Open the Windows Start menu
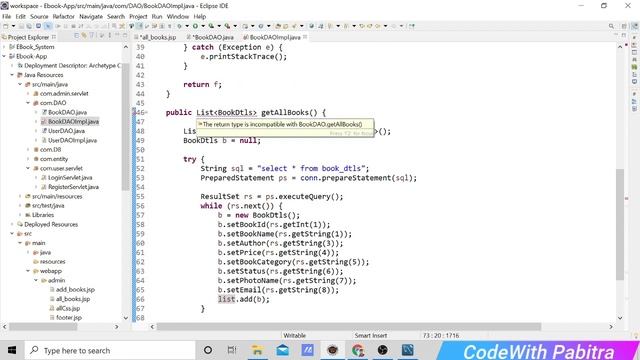The height and width of the screenshot is (360, 640). [12, 351]
